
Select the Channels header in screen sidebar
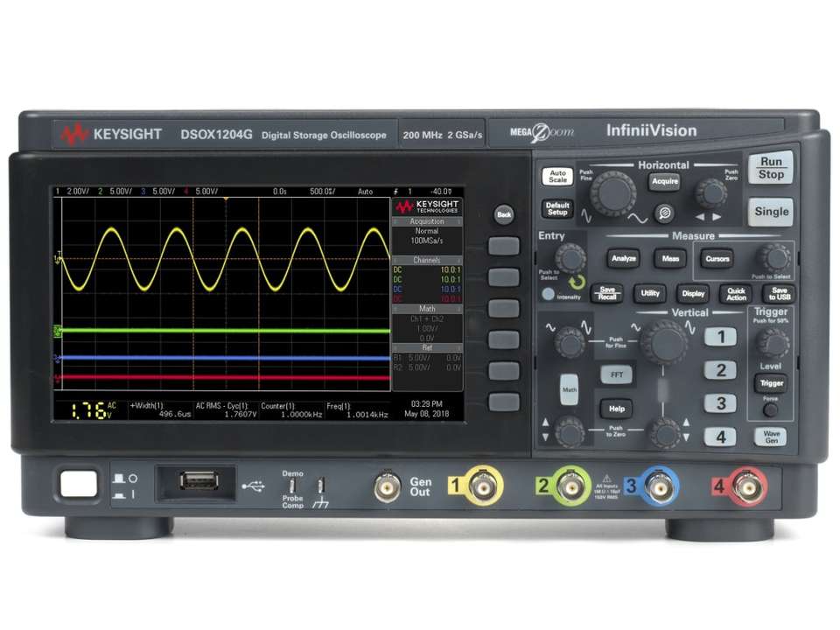[427, 261]
